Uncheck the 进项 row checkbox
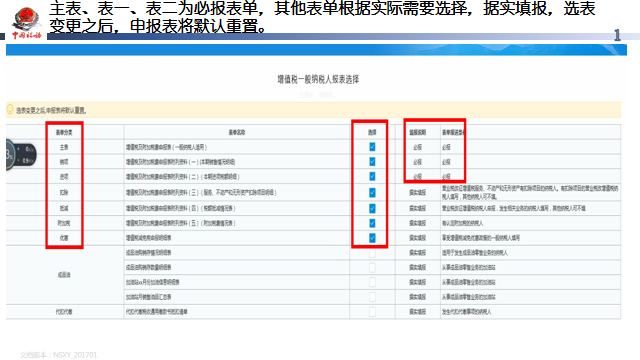Viewport: 640px width, 360px height. (x=372, y=176)
